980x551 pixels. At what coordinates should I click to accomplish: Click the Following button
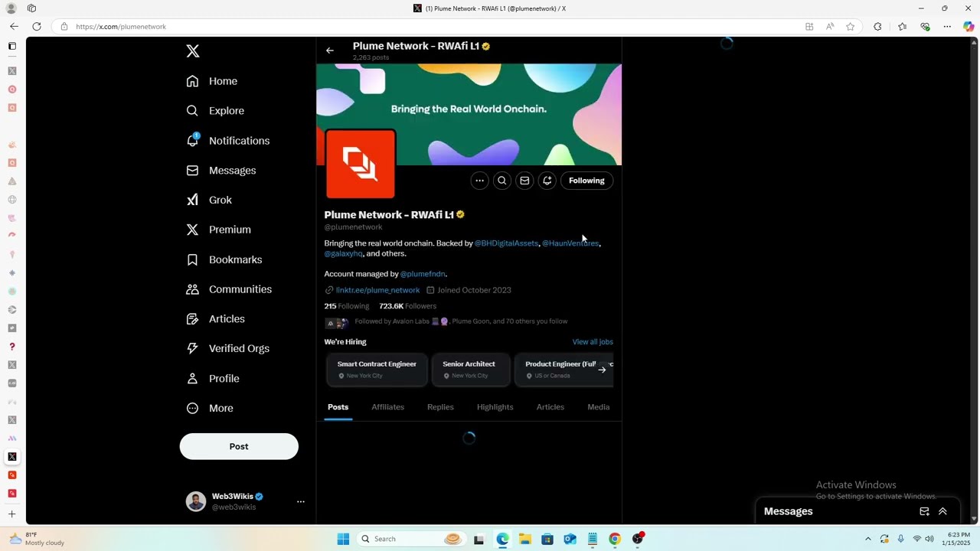click(586, 181)
